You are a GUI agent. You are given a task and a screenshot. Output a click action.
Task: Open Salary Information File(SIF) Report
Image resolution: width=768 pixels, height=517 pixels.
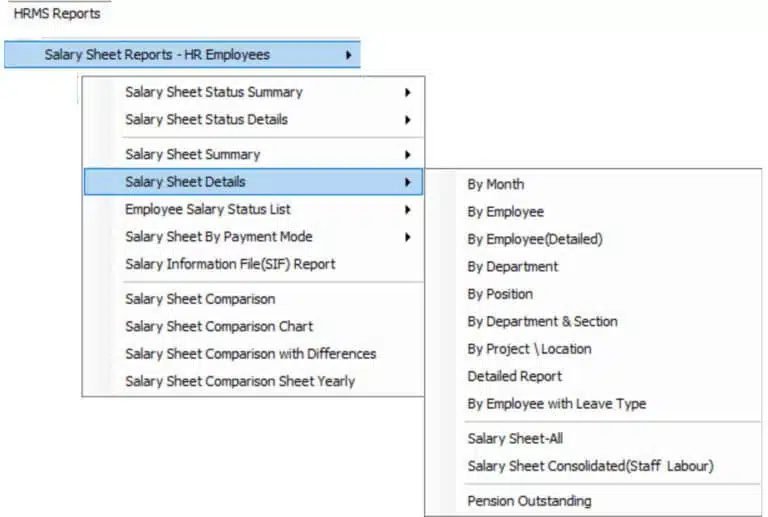click(230, 264)
